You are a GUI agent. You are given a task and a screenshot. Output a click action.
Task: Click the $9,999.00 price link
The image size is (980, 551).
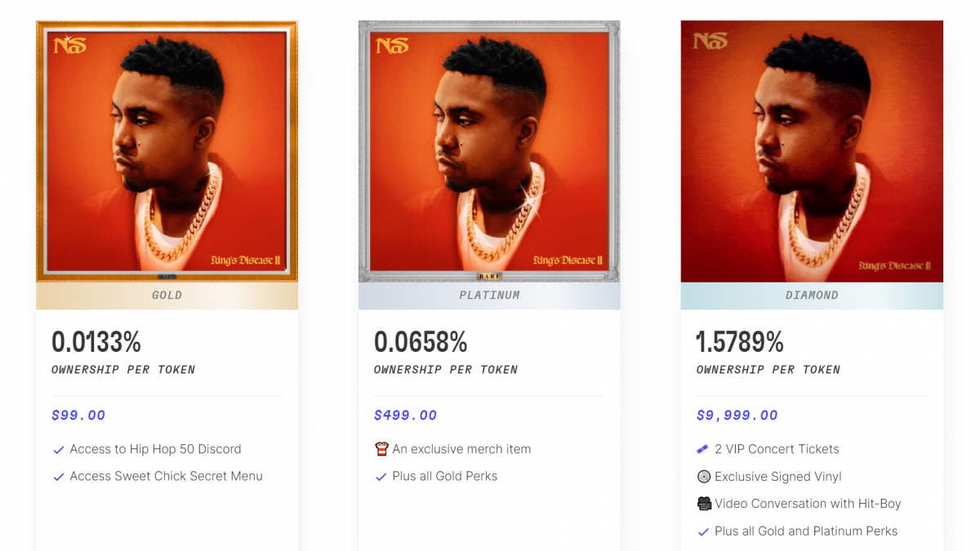tap(737, 415)
